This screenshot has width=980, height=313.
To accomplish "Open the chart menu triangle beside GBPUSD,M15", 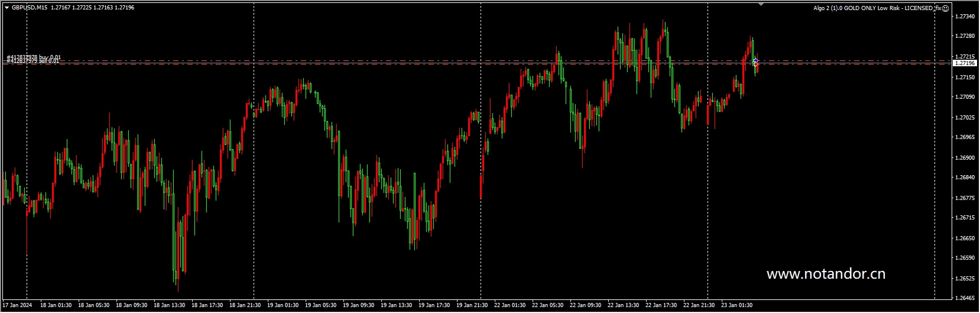I will [x=7, y=7].
